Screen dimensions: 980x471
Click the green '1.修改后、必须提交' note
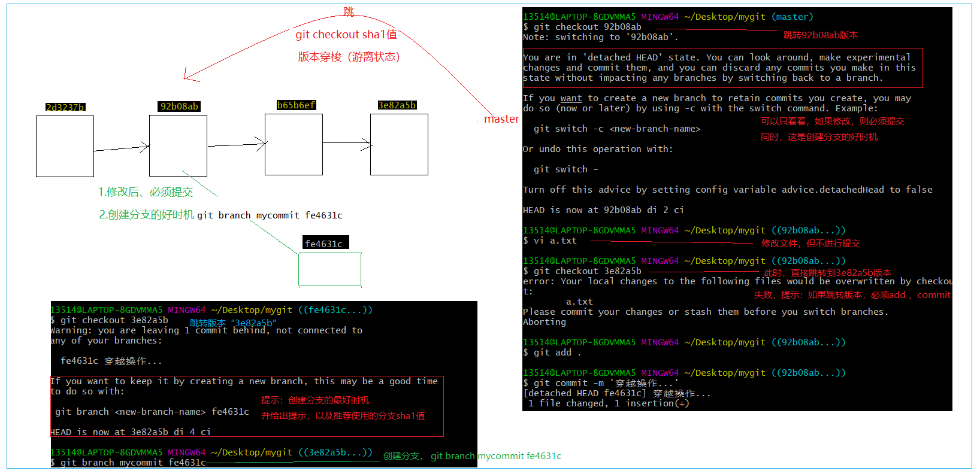point(146,192)
